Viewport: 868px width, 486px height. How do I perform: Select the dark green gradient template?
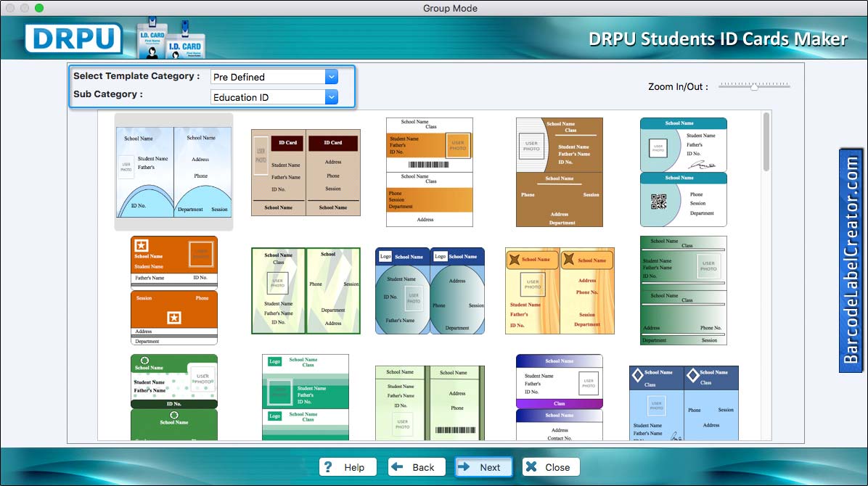point(684,291)
